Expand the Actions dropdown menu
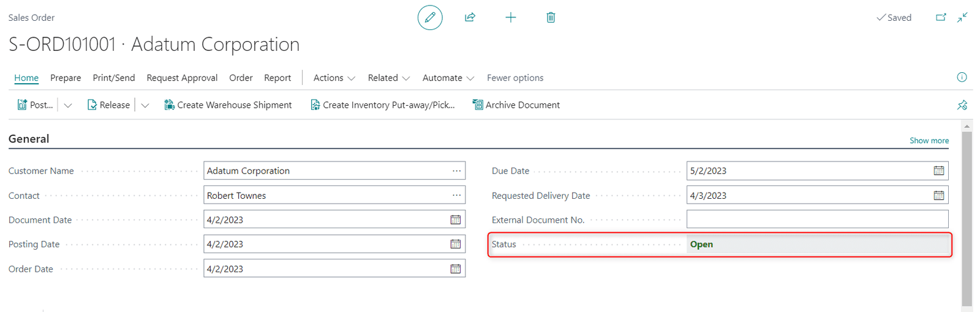This screenshot has width=980, height=312. [334, 78]
